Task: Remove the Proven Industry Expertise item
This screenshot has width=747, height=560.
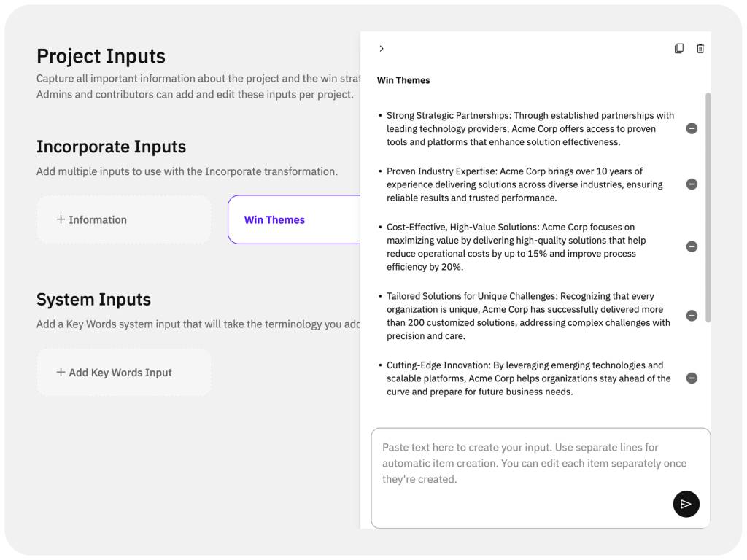Action: click(692, 184)
